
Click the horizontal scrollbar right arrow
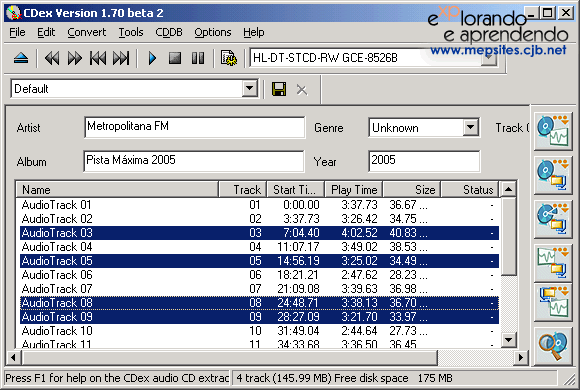521,357
